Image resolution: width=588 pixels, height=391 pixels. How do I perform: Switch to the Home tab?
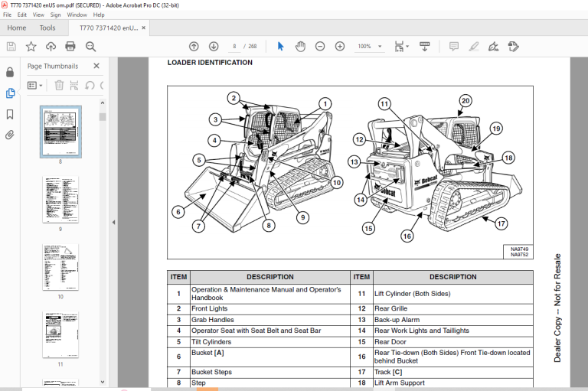click(17, 28)
